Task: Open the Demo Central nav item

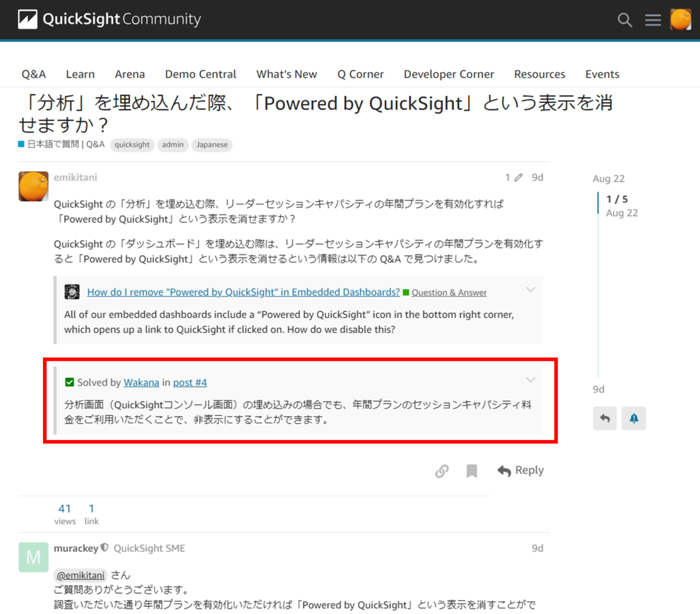Action: click(201, 74)
